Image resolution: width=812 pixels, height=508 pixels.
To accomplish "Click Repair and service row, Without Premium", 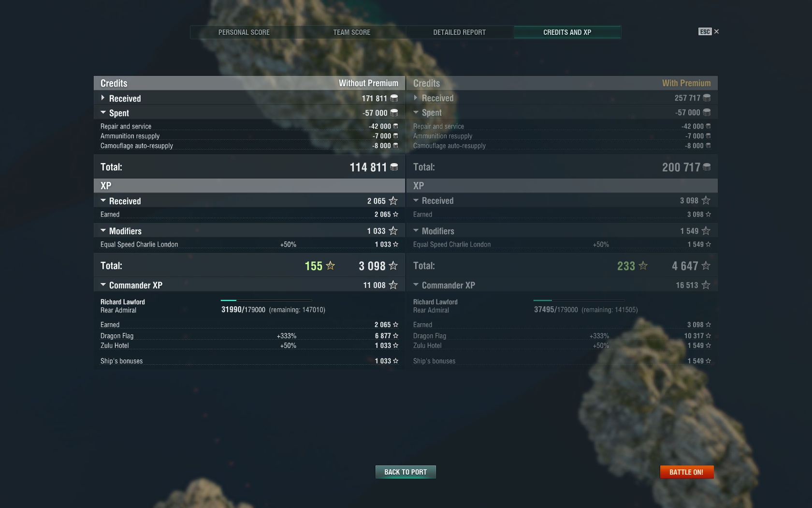I will 249,126.
